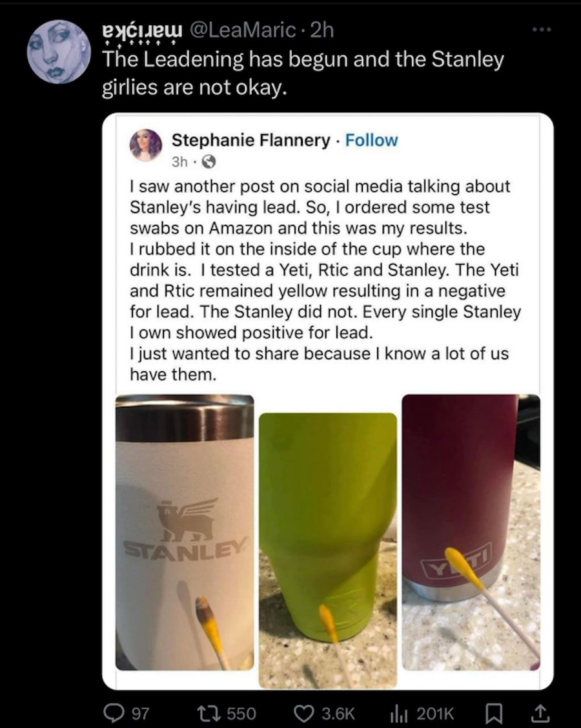Like the post with heart icon
Image resolution: width=581 pixels, height=728 pixels.
click(303, 712)
